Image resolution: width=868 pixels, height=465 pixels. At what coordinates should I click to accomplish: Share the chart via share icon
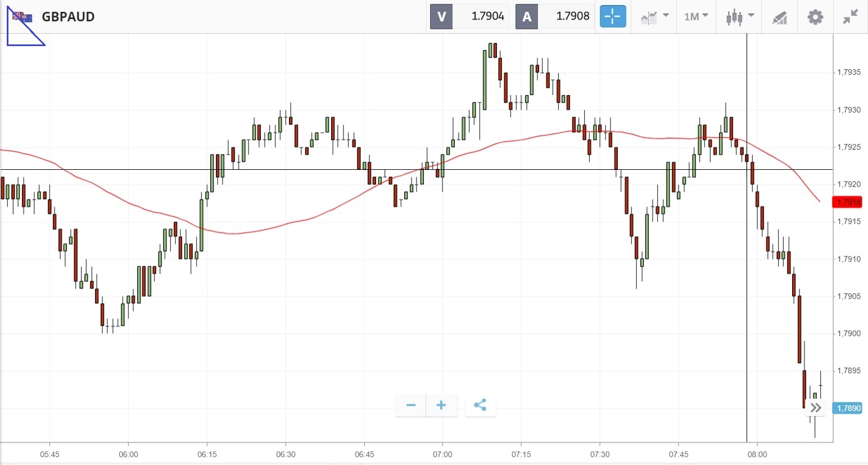[x=480, y=405]
